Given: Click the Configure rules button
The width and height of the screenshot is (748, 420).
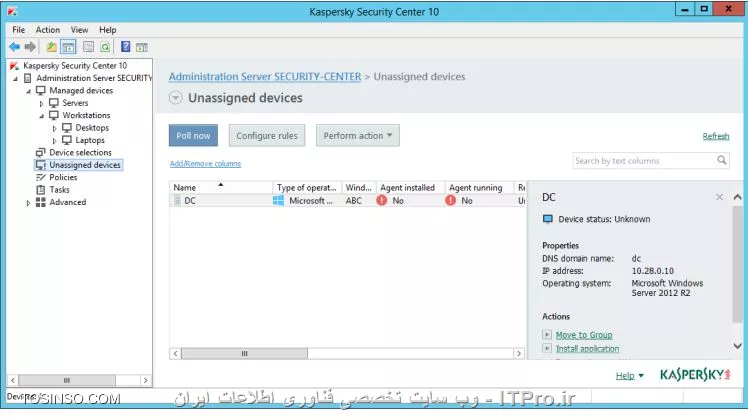Looking at the screenshot, I should (267, 136).
